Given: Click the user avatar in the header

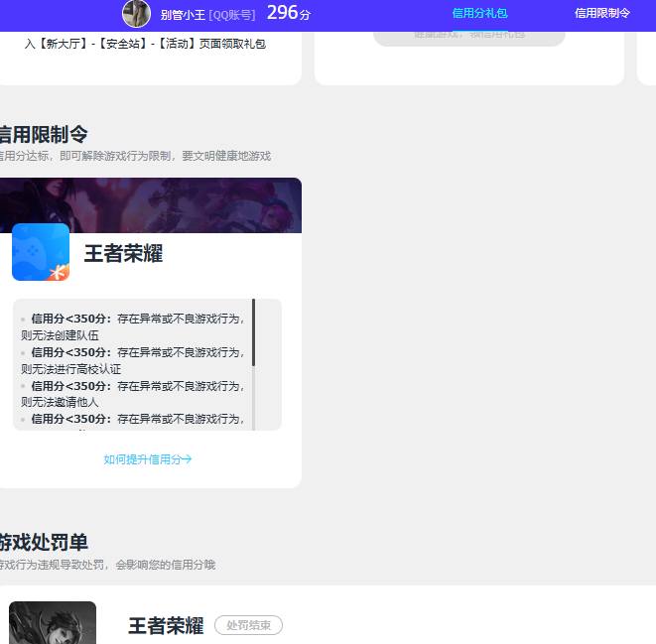Looking at the screenshot, I should [136, 13].
